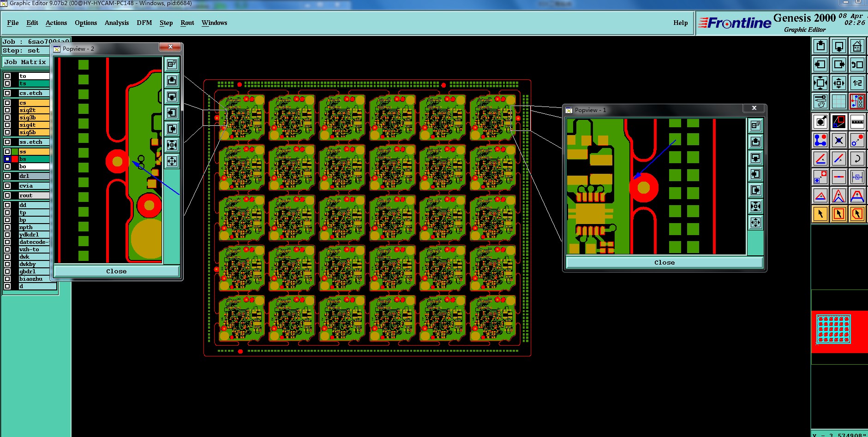The width and height of the screenshot is (868, 437).
Task: Click the boxed dimension icon with arrows
Action: click(x=857, y=177)
